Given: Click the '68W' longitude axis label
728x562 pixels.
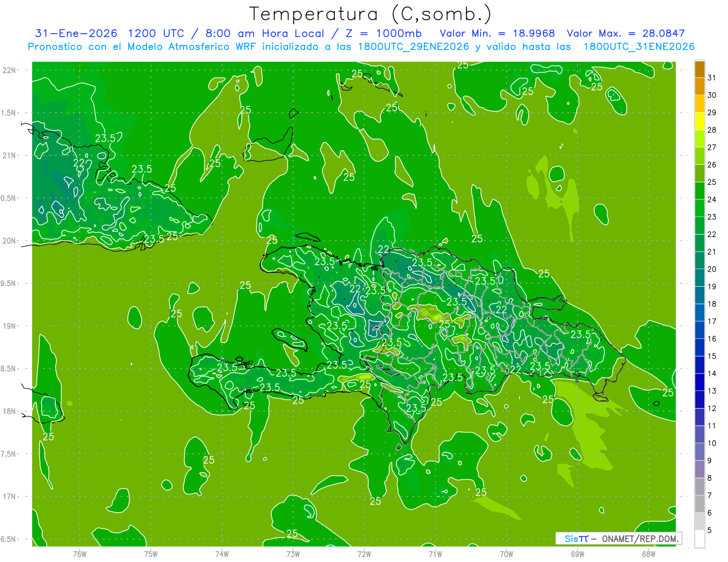Looking at the screenshot, I should [x=649, y=554].
